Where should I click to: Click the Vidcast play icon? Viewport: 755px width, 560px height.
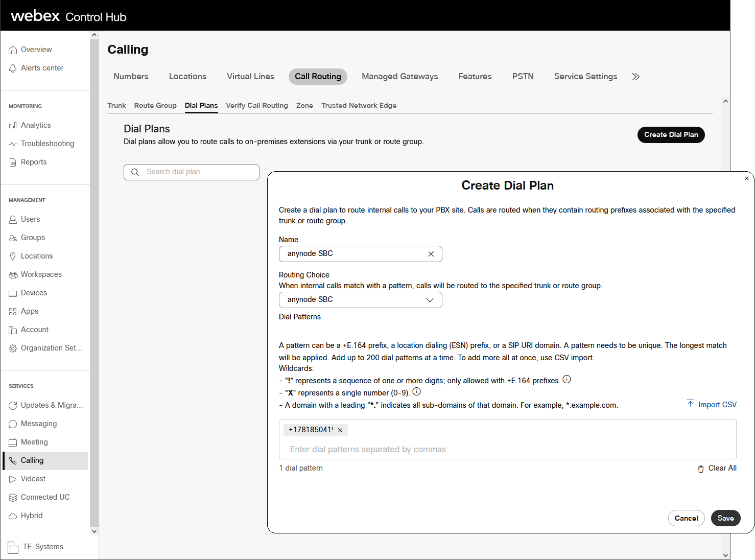[13, 479]
